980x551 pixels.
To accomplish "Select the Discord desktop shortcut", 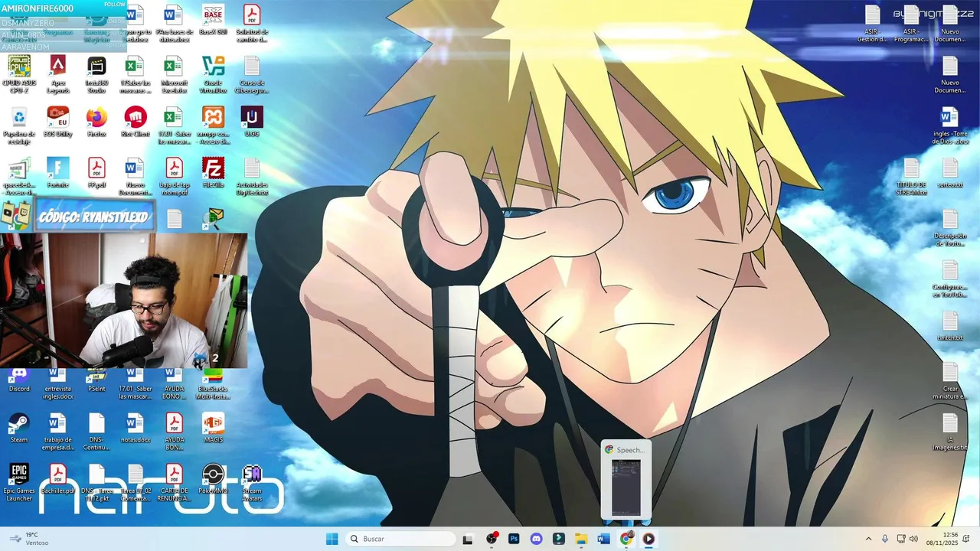I will point(19,380).
